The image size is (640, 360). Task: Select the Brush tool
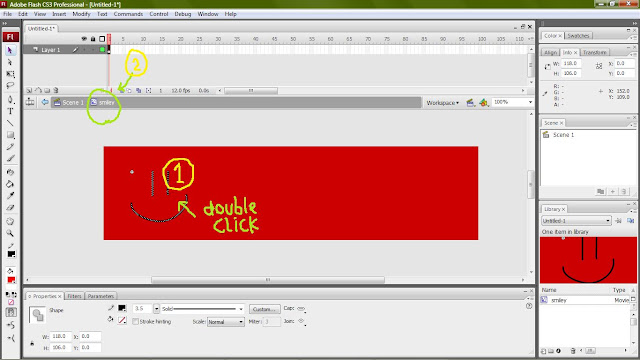(x=10, y=158)
